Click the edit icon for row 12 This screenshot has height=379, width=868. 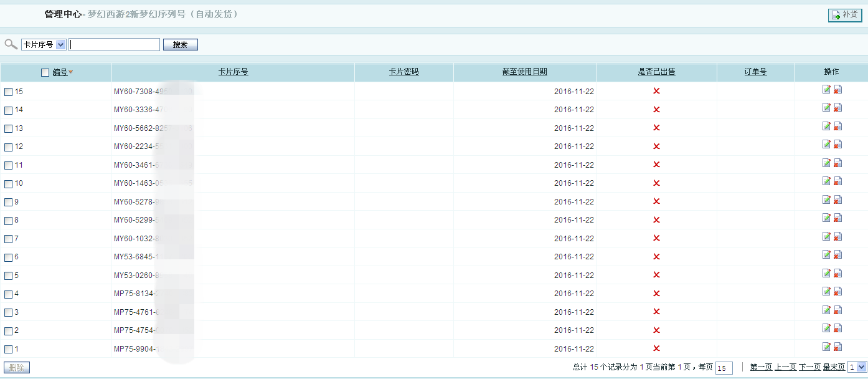click(x=826, y=145)
